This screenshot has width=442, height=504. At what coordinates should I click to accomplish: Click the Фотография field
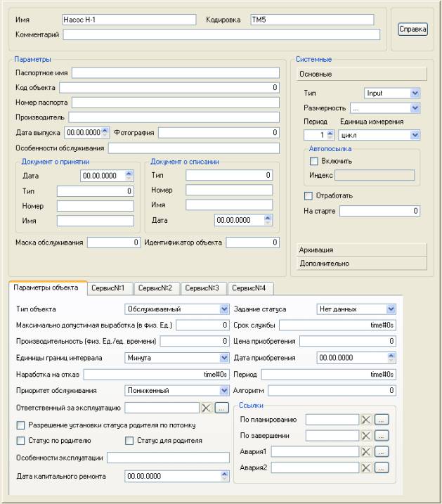(219, 132)
